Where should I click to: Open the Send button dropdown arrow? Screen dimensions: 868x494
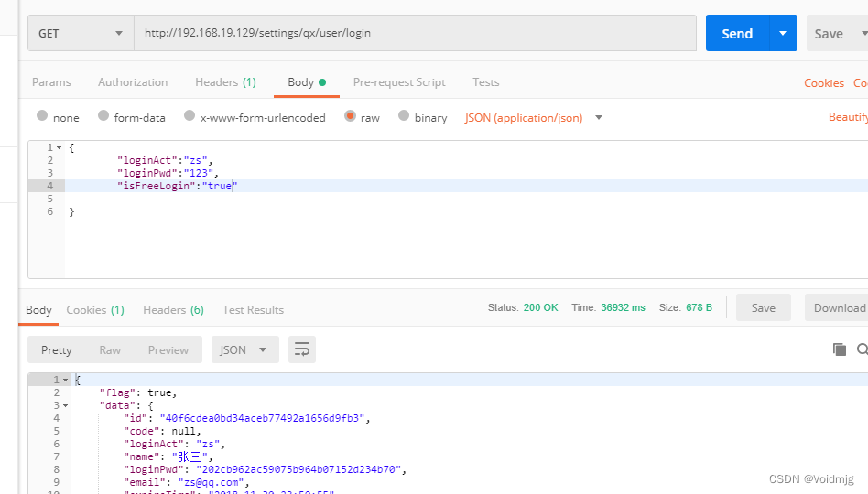(783, 33)
